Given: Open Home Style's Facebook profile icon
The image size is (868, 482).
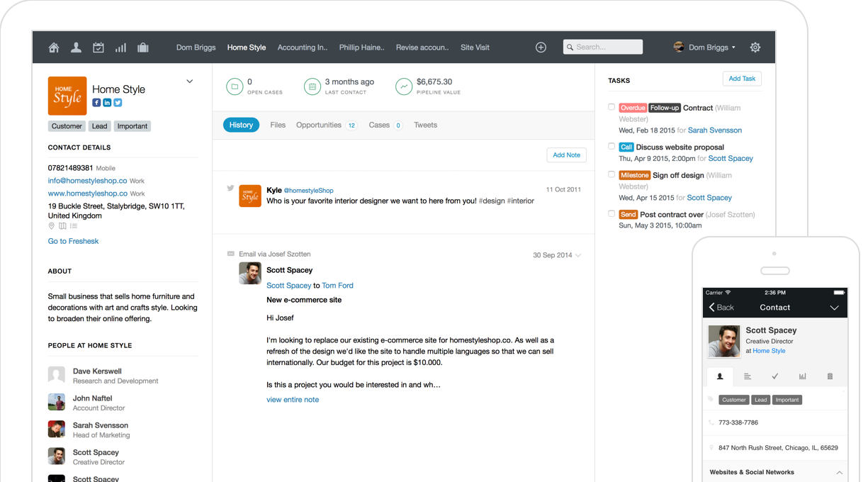Looking at the screenshot, I should (96, 103).
